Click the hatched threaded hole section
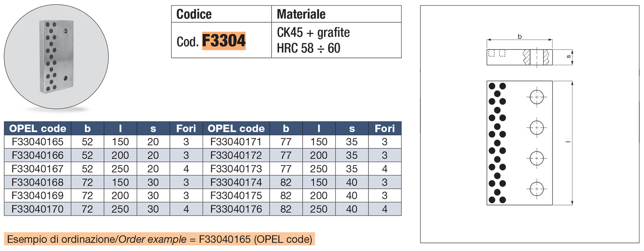 537,57
